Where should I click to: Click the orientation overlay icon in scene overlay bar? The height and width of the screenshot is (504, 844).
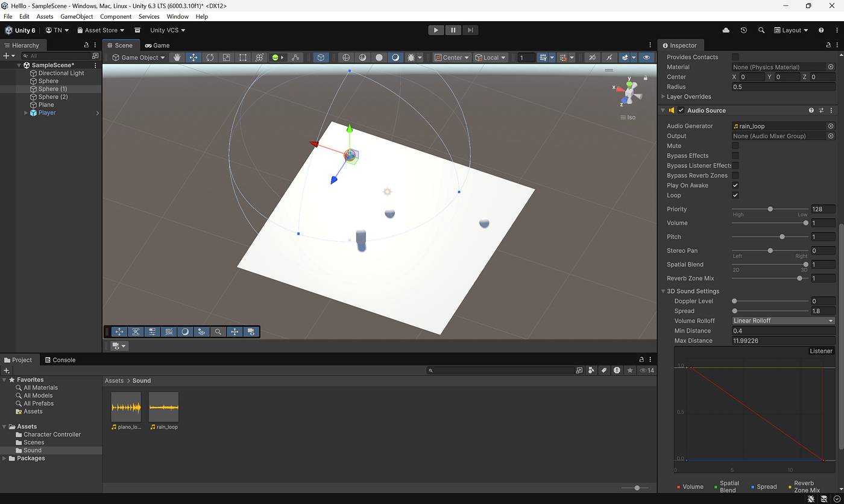(235, 332)
